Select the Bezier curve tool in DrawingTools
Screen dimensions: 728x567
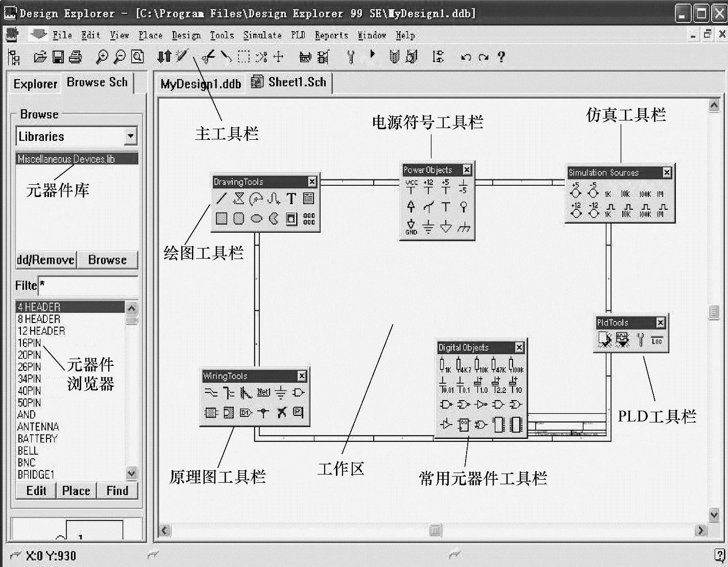click(274, 199)
